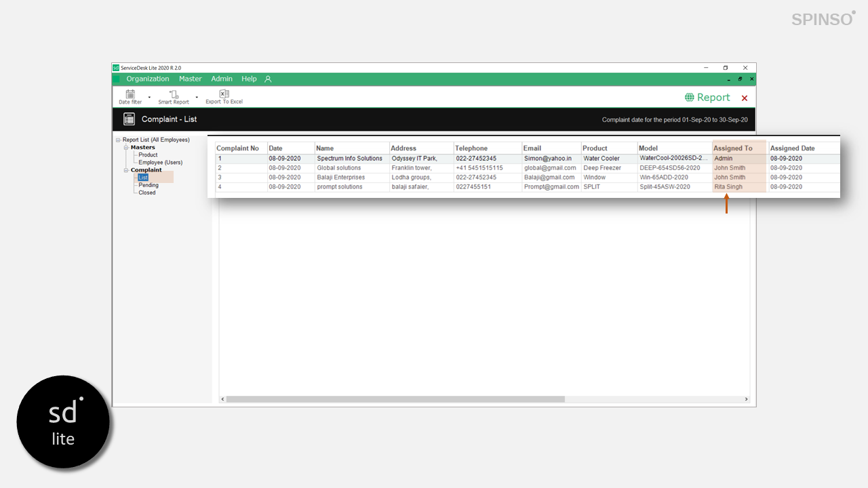Click the Complaint List calculator icon
This screenshot has height=488, width=868.
click(x=129, y=119)
